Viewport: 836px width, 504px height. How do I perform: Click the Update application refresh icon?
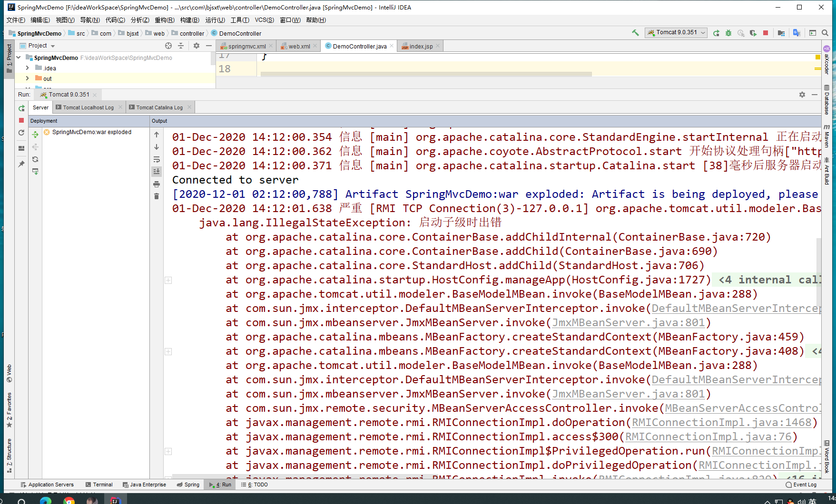click(x=21, y=133)
